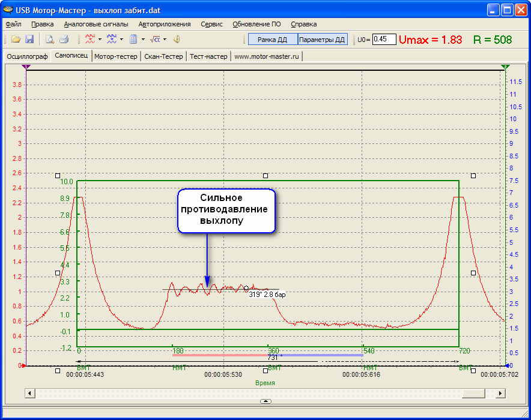This screenshot has width=531, height=420.
Task: Click the square root formula icon
Action: pos(155,40)
